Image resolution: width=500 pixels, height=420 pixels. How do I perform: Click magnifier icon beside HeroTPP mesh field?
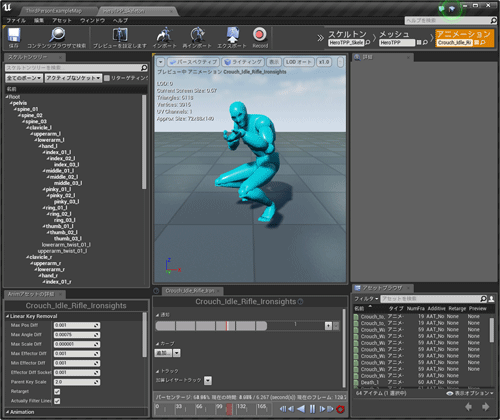[425, 43]
